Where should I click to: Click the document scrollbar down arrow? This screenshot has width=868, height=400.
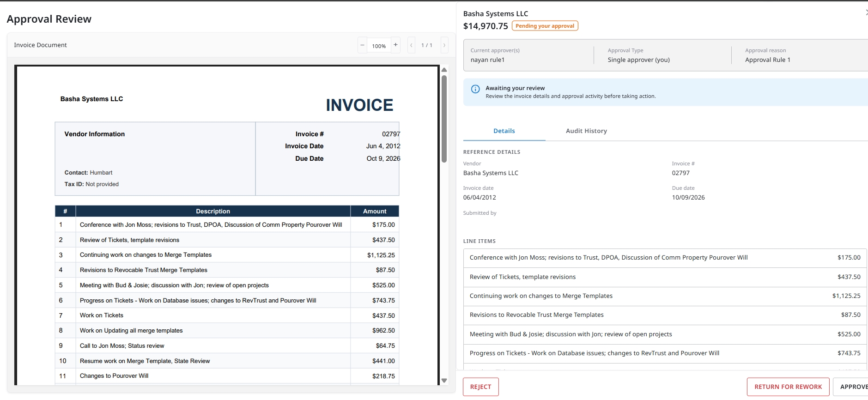coord(444,381)
